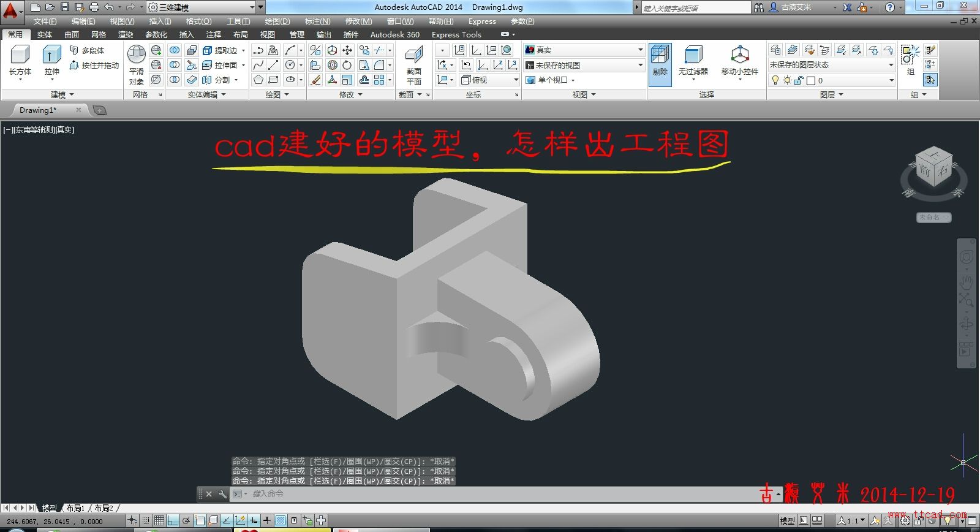Open the 俯视 UCS view dropdown
The image size is (980, 532).
pyautogui.click(x=489, y=80)
